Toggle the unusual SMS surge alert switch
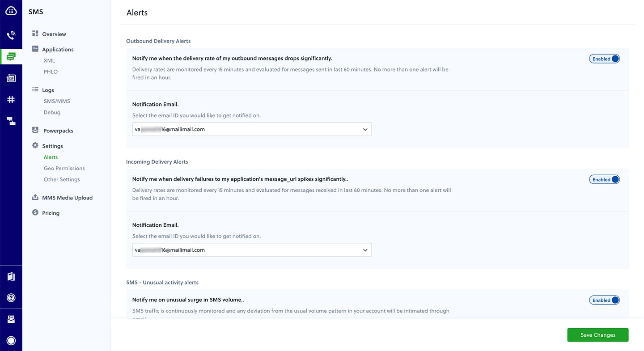644x351 pixels. click(604, 300)
